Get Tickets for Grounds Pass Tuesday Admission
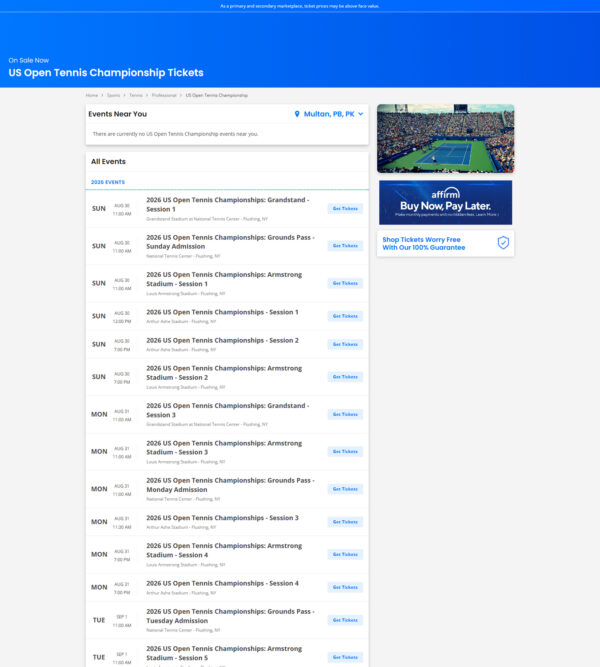 coord(345,620)
